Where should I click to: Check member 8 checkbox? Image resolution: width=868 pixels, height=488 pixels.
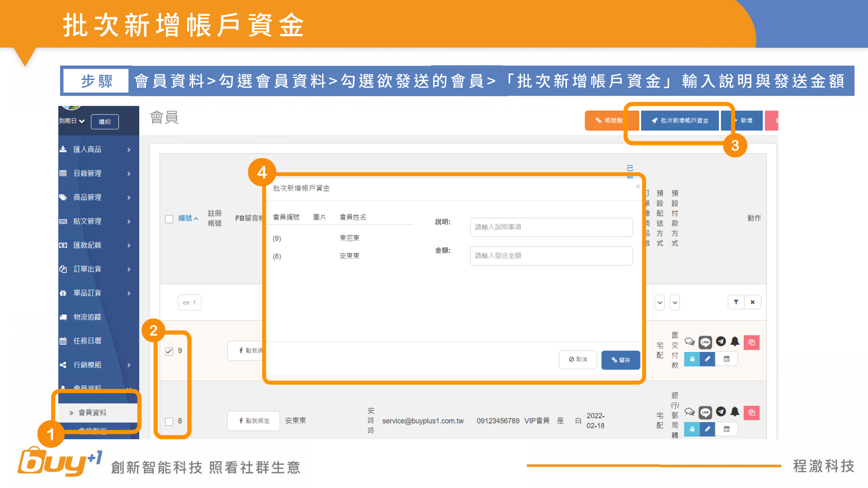[170, 421]
